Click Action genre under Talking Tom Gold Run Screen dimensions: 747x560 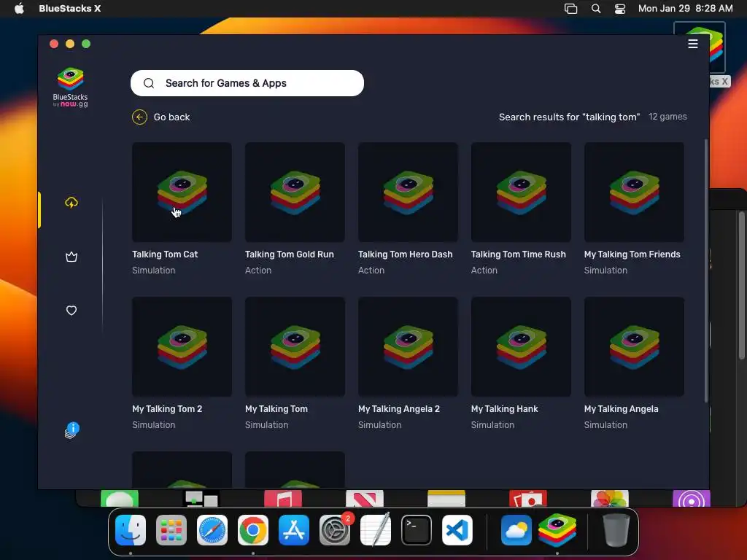(x=258, y=271)
